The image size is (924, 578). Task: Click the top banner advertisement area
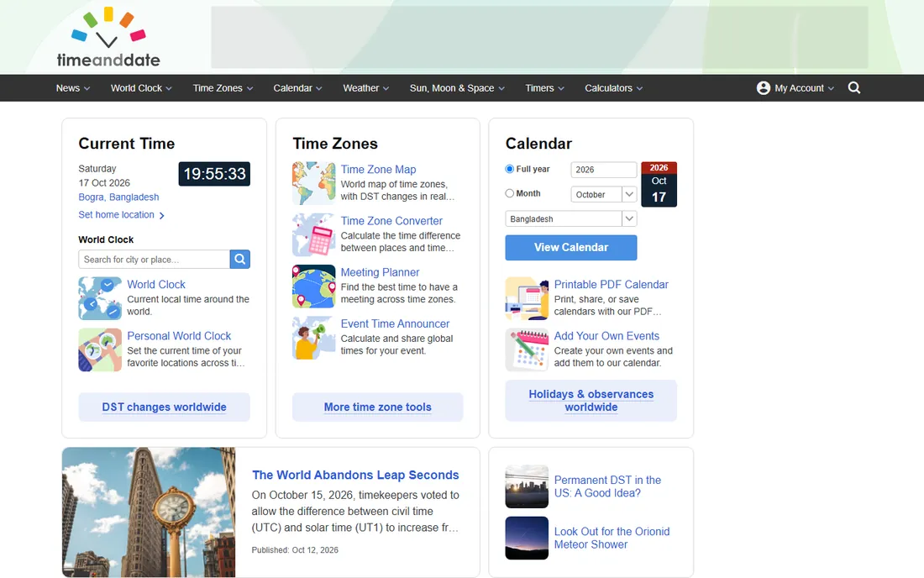coord(539,37)
